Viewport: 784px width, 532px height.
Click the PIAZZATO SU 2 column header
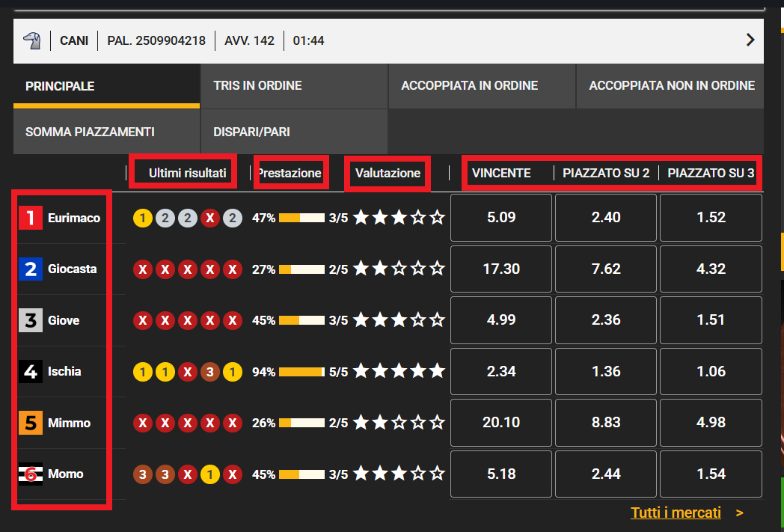coord(606,173)
